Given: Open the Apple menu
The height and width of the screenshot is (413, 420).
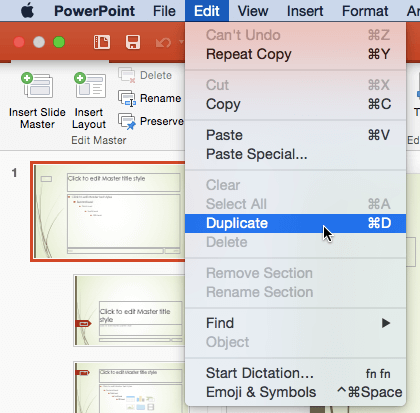Looking at the screenshot, I should pyautogui.click(x=27, y=11).
